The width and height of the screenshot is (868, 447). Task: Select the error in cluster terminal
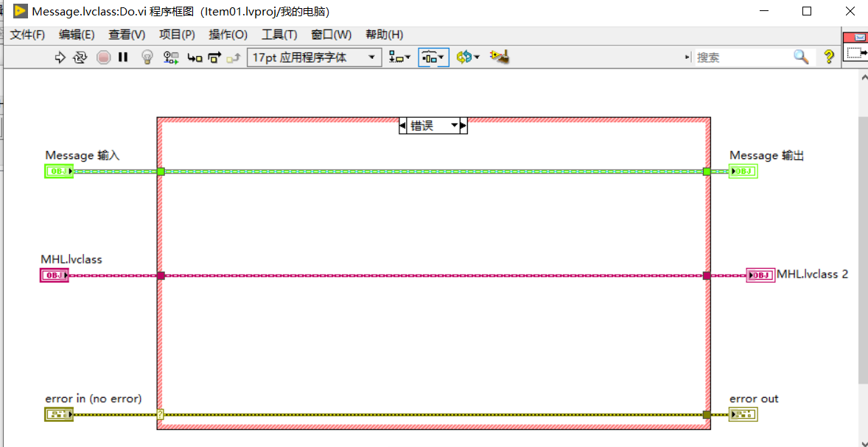(59, 414)
